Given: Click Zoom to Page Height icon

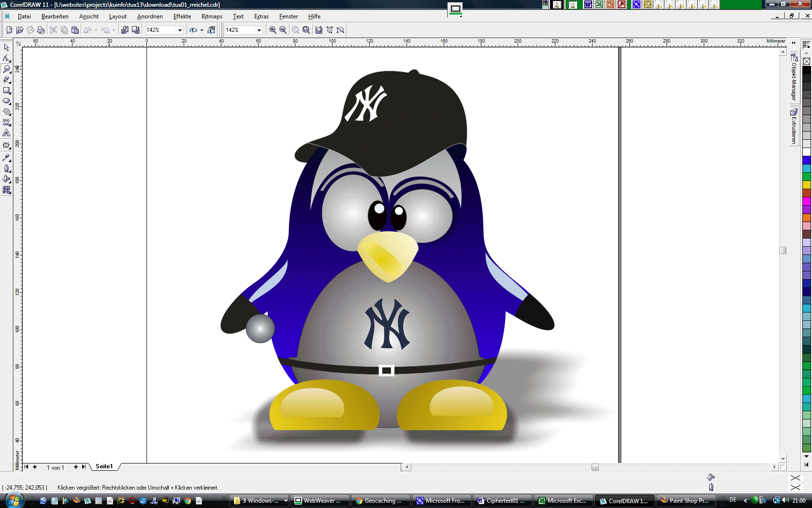Looking at the screenshot, I should point(340,30).
